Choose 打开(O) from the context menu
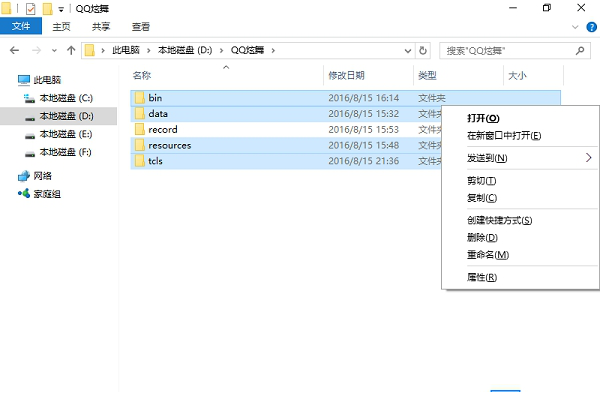Screen dimensions: 600x407 click(483, 118)
